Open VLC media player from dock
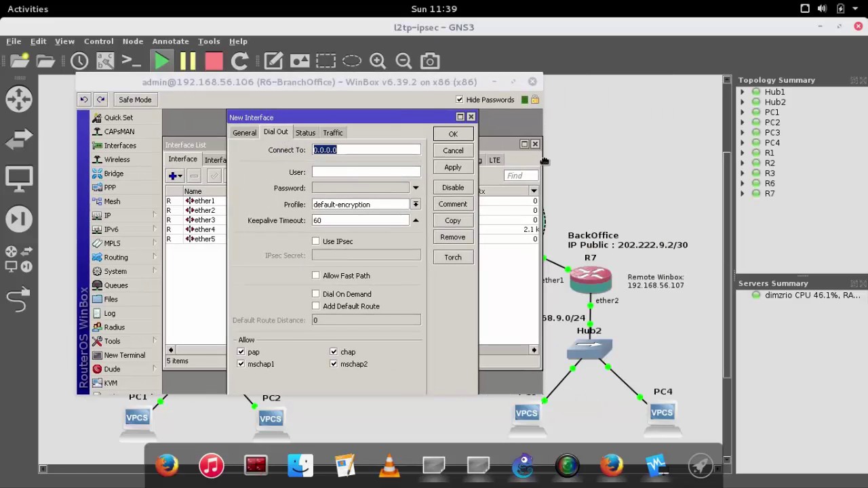Image resolution: width=868 pixels, height=488 pixels. (x=389, y=466)
